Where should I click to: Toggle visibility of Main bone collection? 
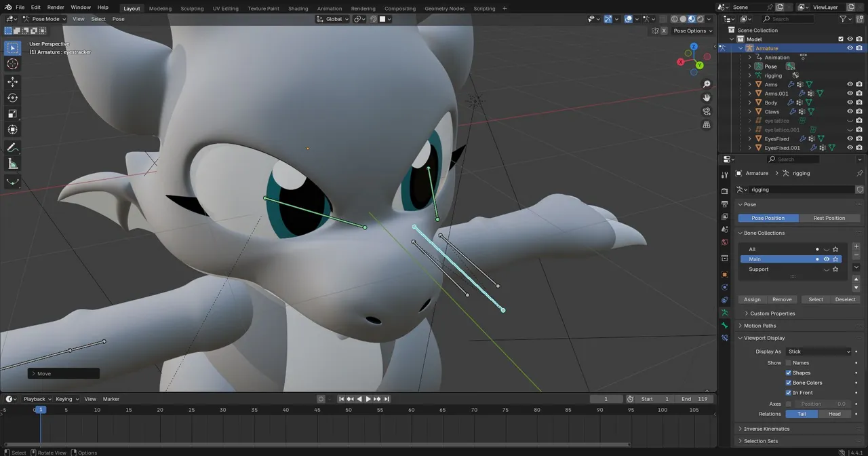click(x=826, y=259)
